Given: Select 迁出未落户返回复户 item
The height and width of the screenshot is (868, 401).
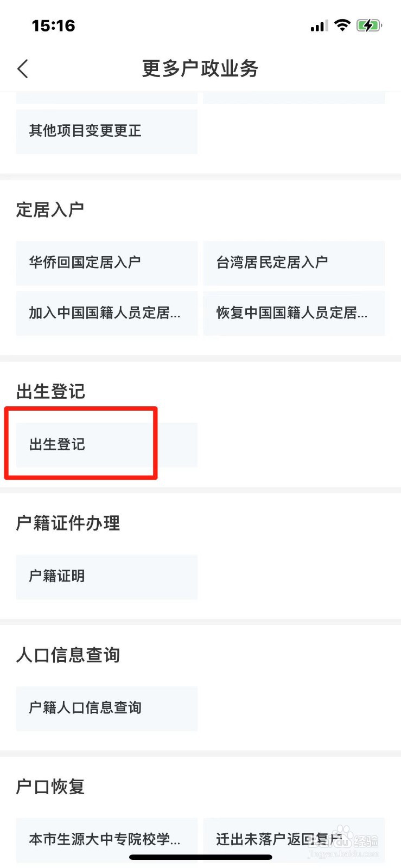Looking at the screenshot, I should (x=294, y=840).
